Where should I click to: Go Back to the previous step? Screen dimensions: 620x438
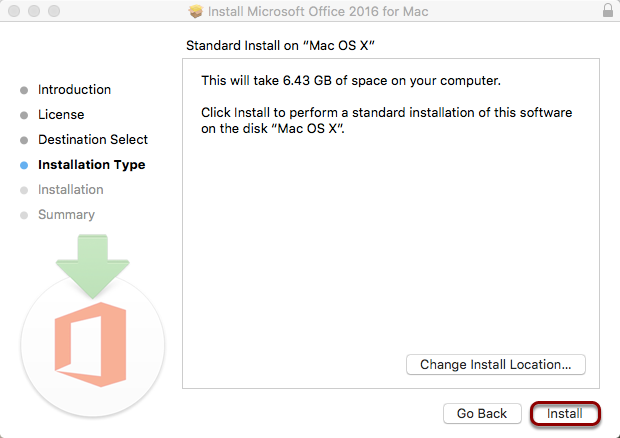pos(482,413)
